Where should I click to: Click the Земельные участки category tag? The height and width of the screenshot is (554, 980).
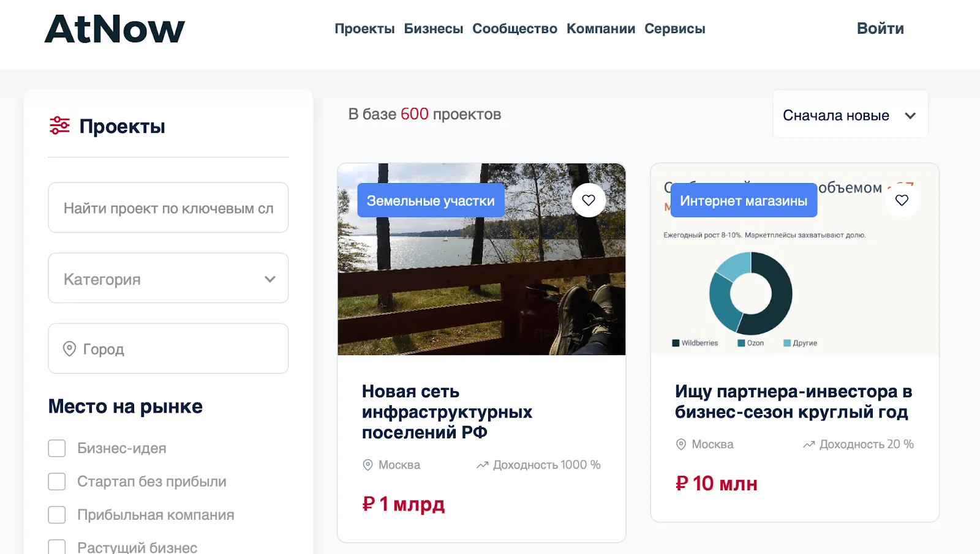coord(431,201)
